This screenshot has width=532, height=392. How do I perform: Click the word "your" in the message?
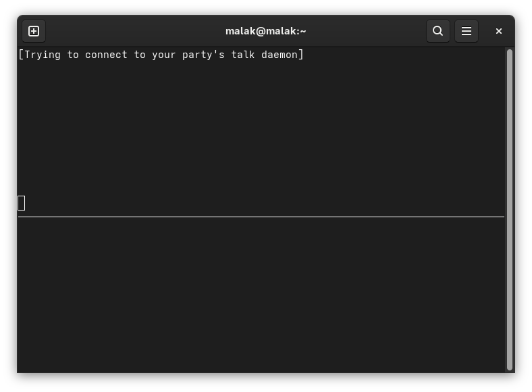[x=164, y=55]
